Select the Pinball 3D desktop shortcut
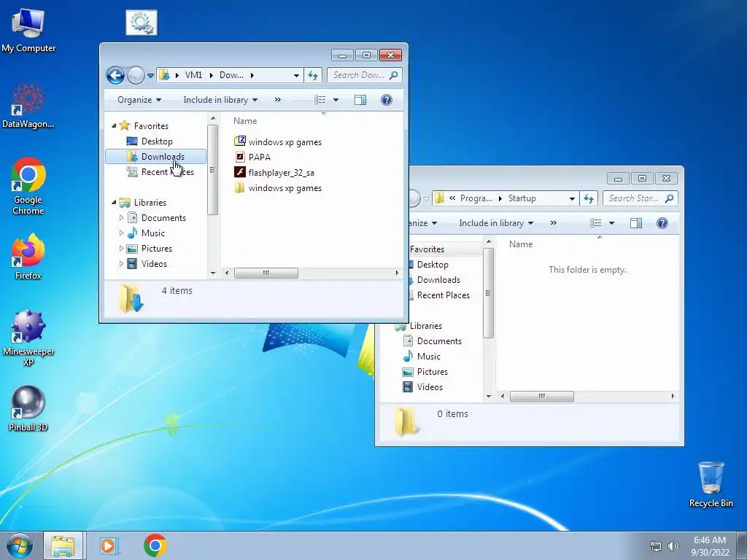Screen dimensions: 747x560 click(x=28, y=408)
